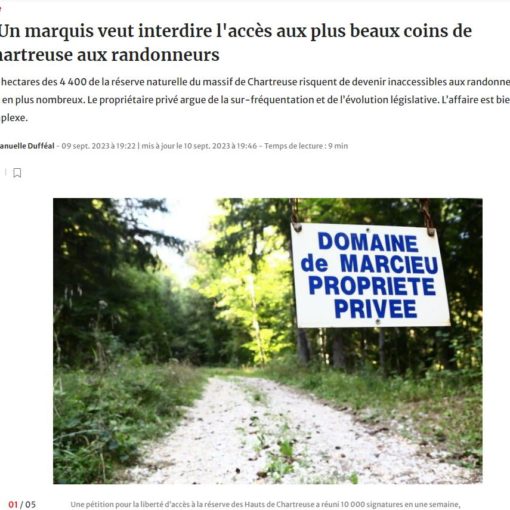The height and width of the screenshot is (510, 510).
Task: Click the vertical separator beside the bookmark icon
Action: pos(5,172)
